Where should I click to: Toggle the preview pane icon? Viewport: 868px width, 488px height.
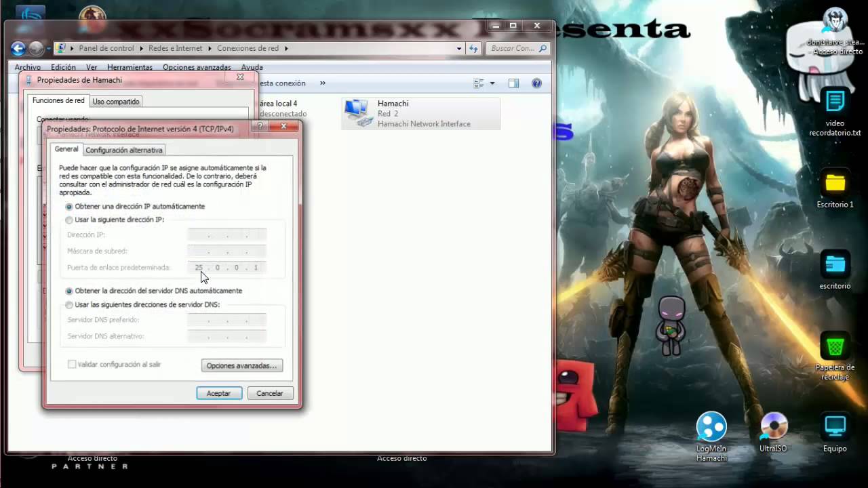coord(513,83)
